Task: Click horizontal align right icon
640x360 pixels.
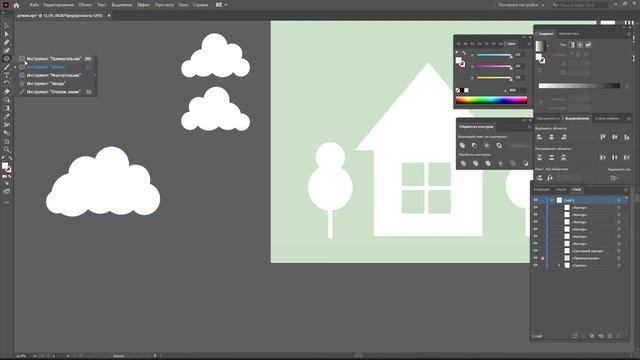Action: click(564, 137)
